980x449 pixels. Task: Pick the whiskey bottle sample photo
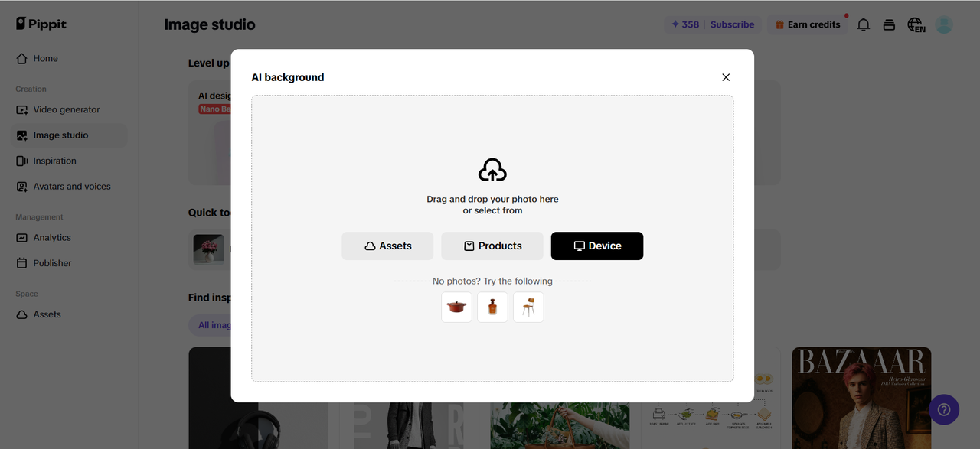[x=492, y=307]
